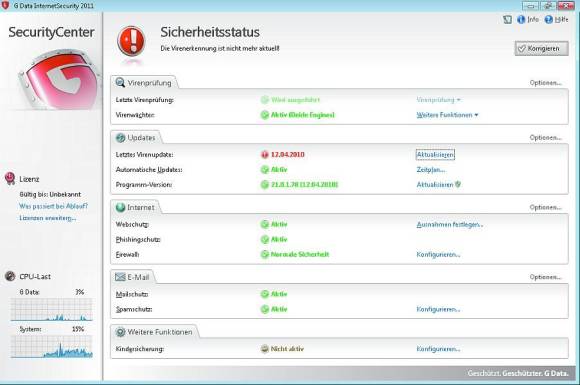Screen dimensions: 580x385
Task: Click green check icon for Mailschutz
Action: coord(264,294)
